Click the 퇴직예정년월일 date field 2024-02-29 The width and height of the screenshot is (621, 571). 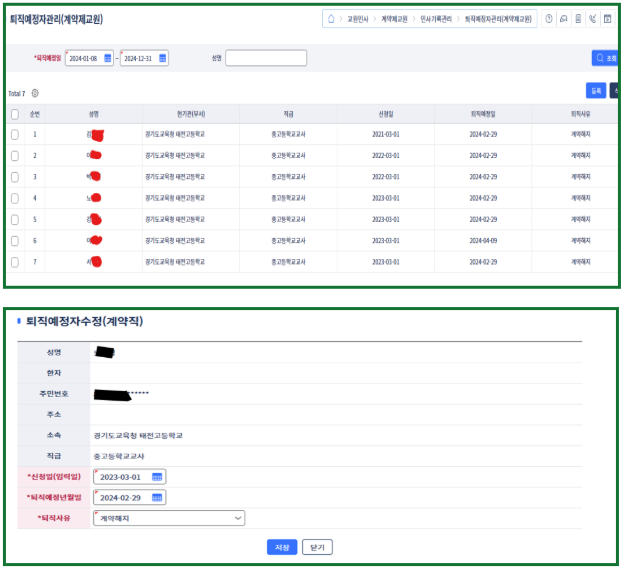coord(130,497)
